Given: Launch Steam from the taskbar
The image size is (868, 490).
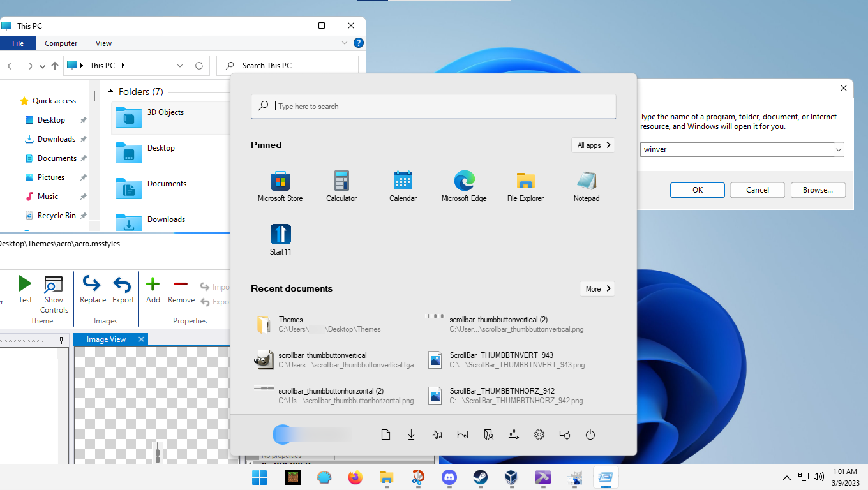Looking at the screenshot, I should [480, 477].
